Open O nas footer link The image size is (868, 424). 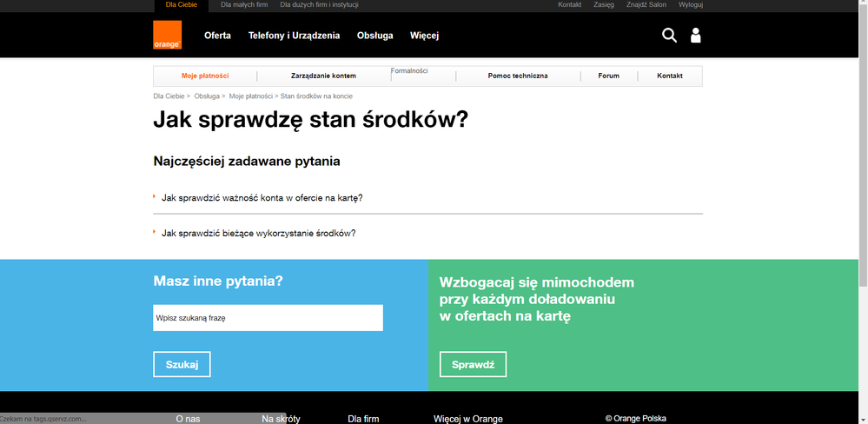tap(189, 419)
